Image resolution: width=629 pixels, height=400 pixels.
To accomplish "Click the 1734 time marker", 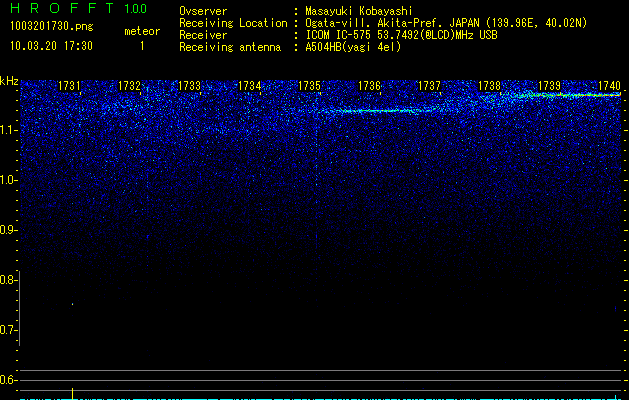I will (249, 86).
